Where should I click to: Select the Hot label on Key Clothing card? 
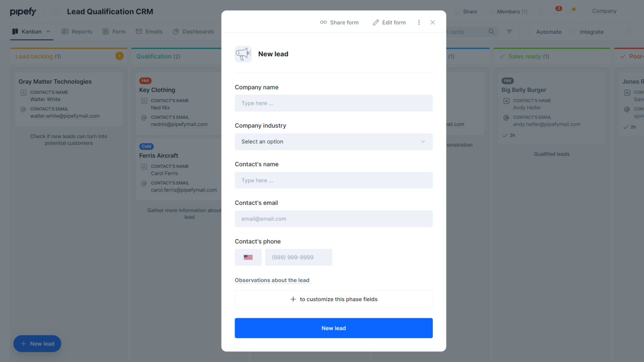(145, 80)
